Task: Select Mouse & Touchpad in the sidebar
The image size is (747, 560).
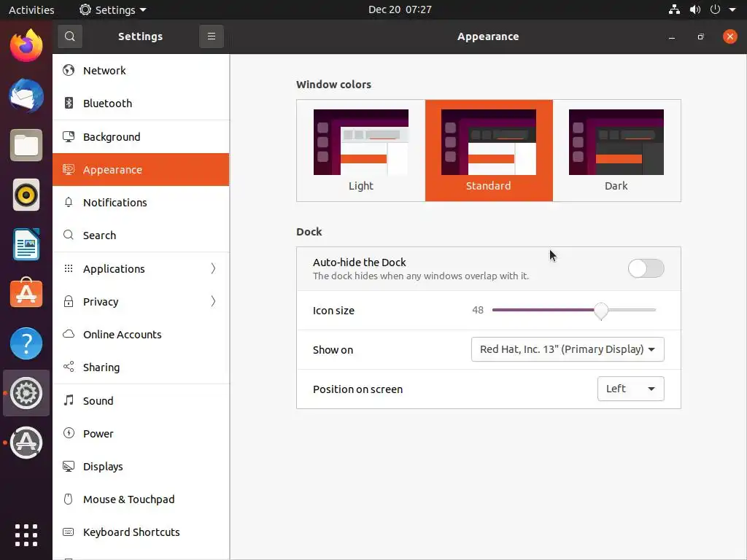Action: pyautogui.click(x=141, y=499)
